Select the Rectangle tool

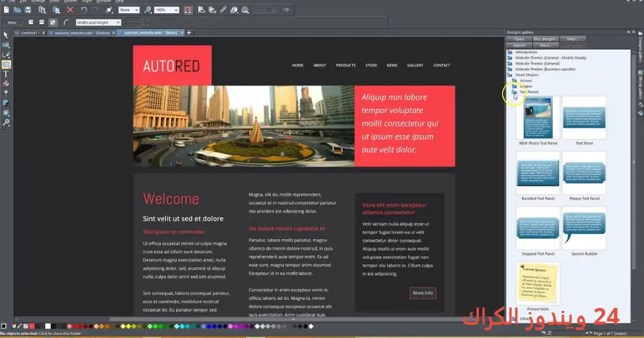coord(6,65)
